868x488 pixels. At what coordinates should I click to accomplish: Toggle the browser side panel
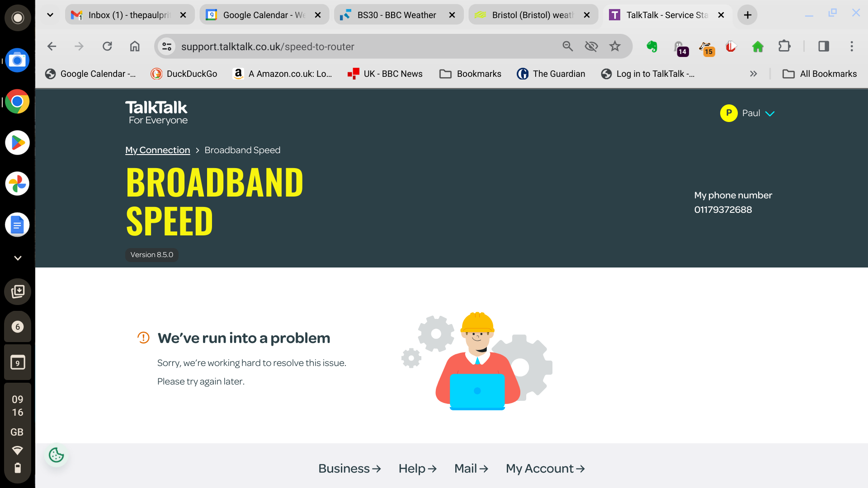(x=823, y=47)
